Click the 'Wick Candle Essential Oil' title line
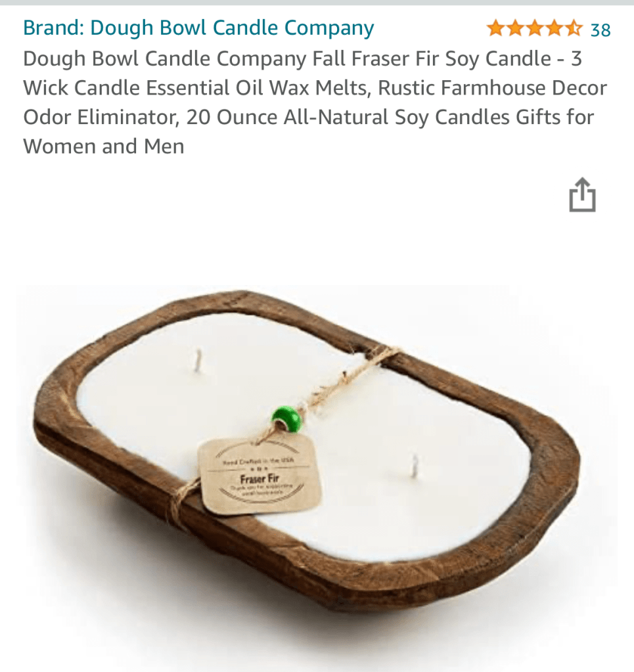Image resolution: width=634 pixels, height=672 pixels. 315,88
